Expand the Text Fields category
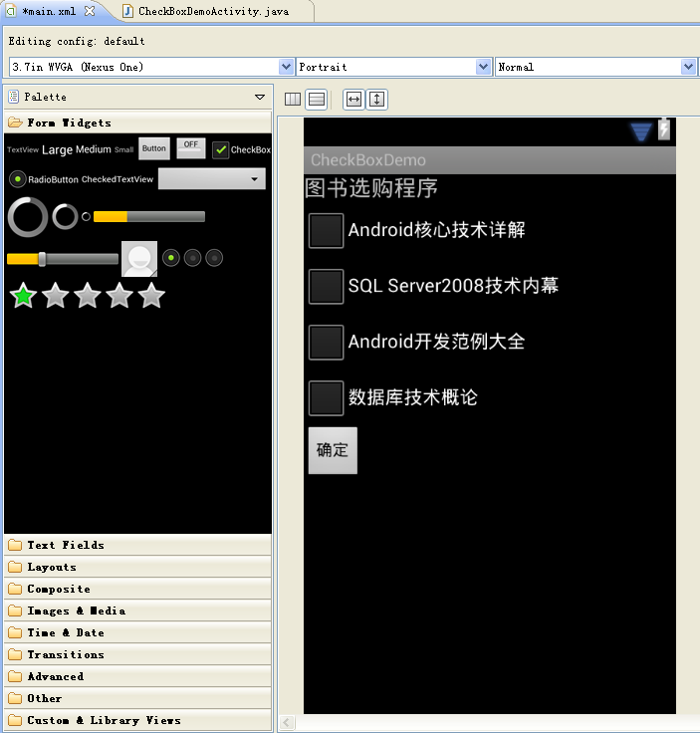 click(x=137, y=545)
